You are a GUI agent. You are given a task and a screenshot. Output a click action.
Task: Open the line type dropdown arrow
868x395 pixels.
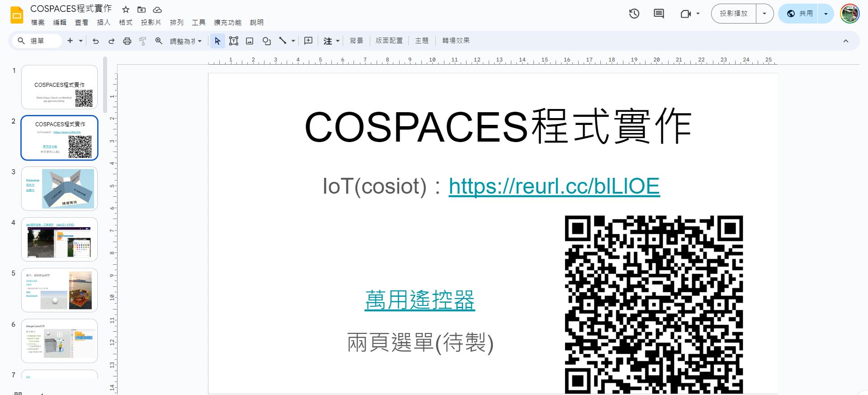pyautogui.click(x=293, y=41)
